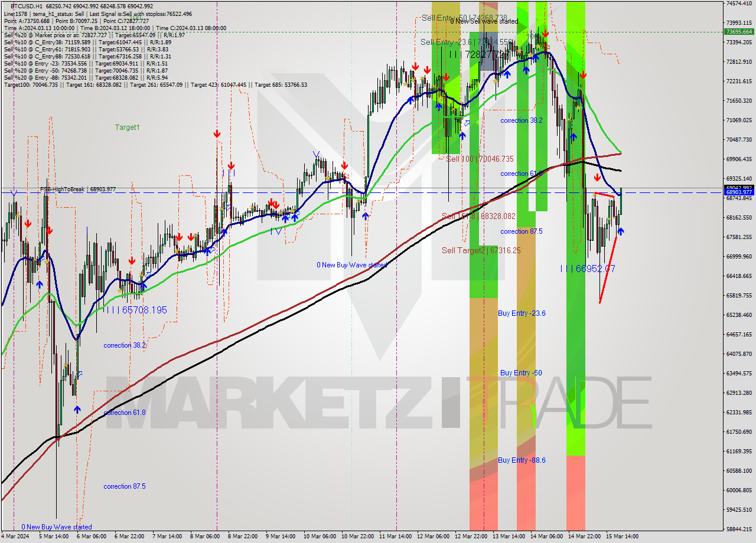Select 72812.910 on the price axis
Screen dimensions: 756x543
point(738,61)
